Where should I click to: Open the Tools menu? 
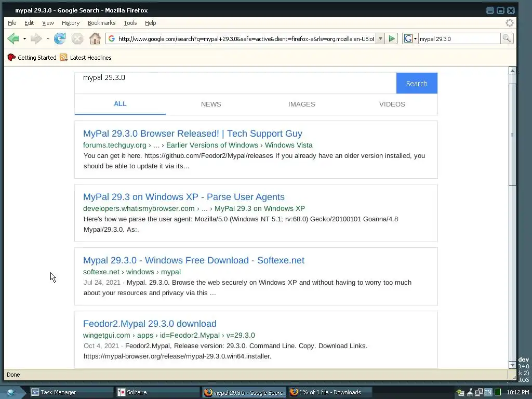tap(130, 23)
